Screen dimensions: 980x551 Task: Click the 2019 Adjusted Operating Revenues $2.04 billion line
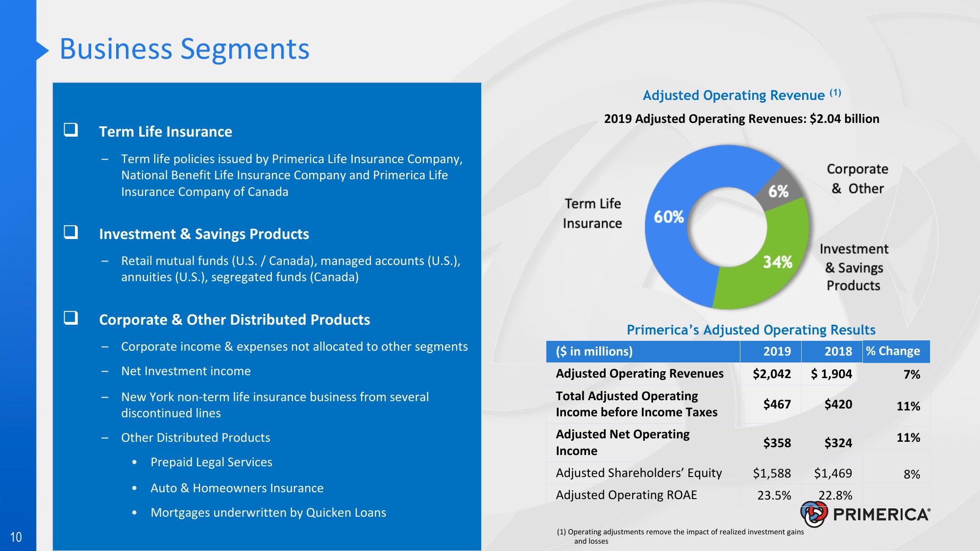742,119
